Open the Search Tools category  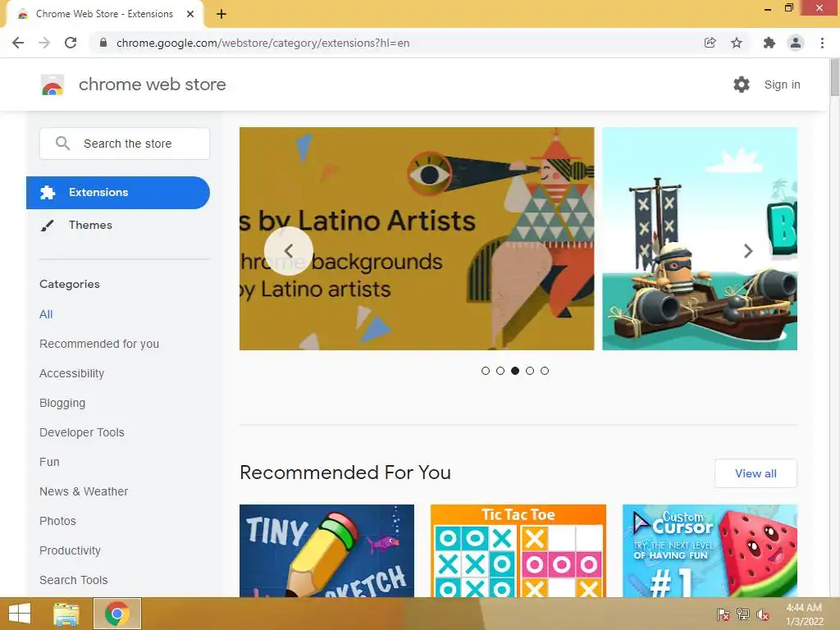73,580
